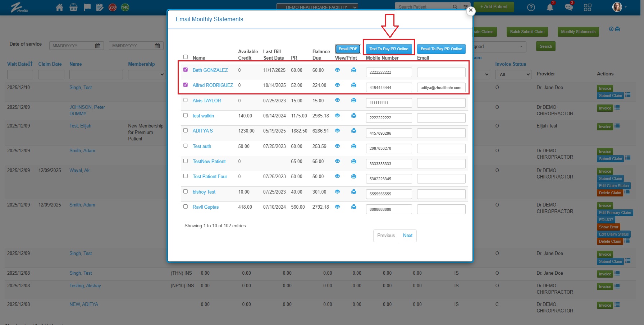Screen dimensions: 644x325
Task: Click the eye view icon for Beth GONZALEZ
Action: (x=337, y=70)
